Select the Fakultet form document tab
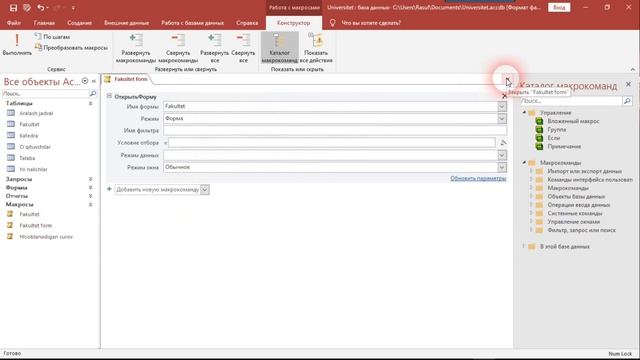Viewport: 640px width, 360px height. (127, 79)
